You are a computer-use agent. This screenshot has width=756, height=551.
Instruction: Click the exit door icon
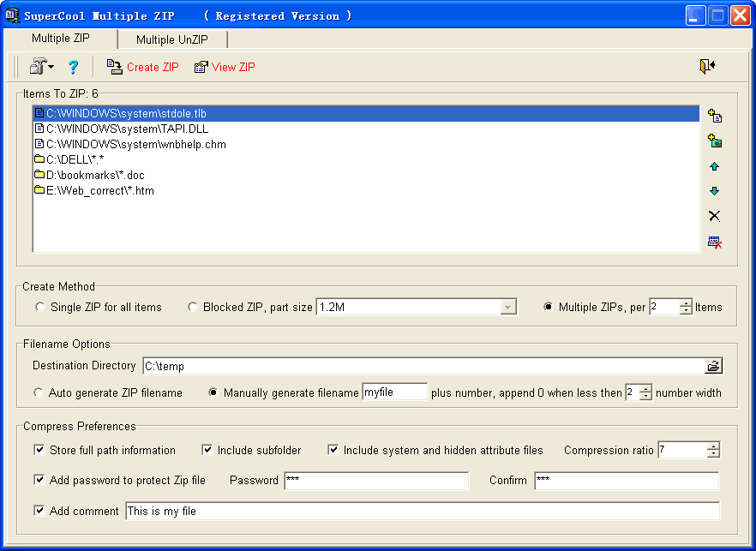707,67
